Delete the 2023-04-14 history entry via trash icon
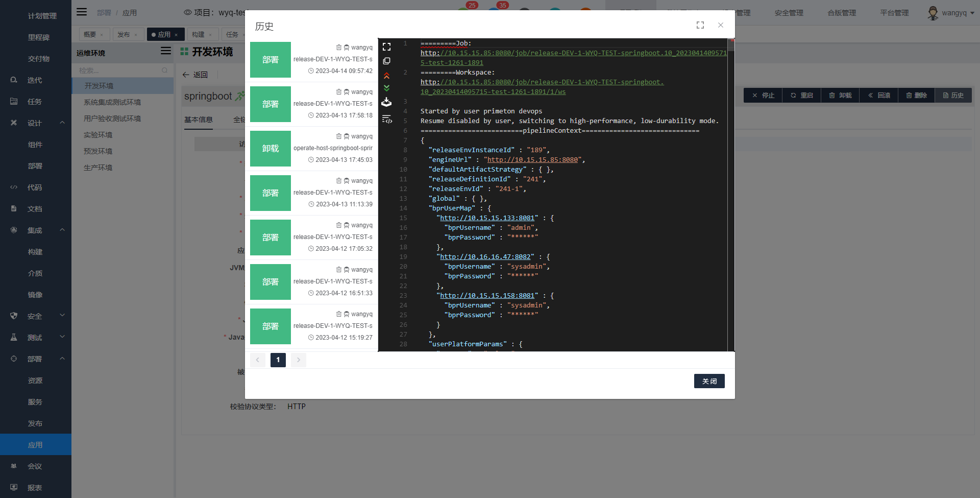The image size is (980, 498). click(338, 47)
